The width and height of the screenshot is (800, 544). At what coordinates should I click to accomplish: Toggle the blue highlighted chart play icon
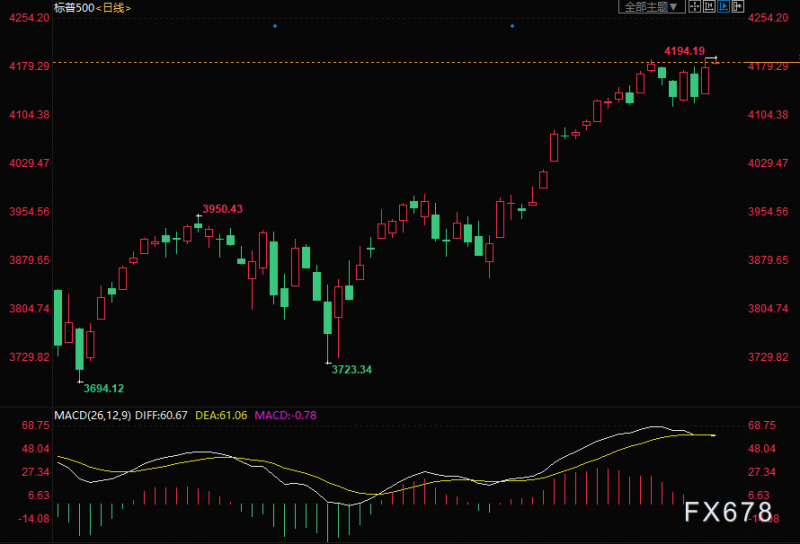coord(723,7)
